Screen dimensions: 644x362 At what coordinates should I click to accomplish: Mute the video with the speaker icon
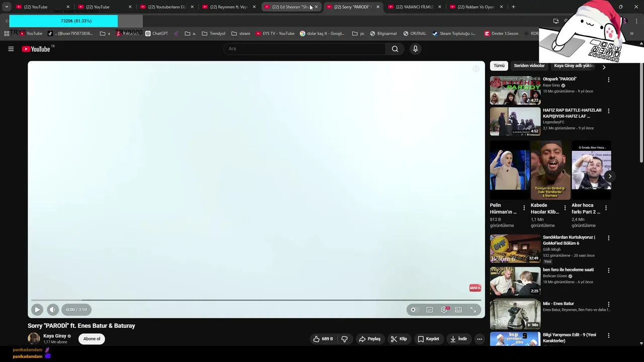(x=52, y=310)
